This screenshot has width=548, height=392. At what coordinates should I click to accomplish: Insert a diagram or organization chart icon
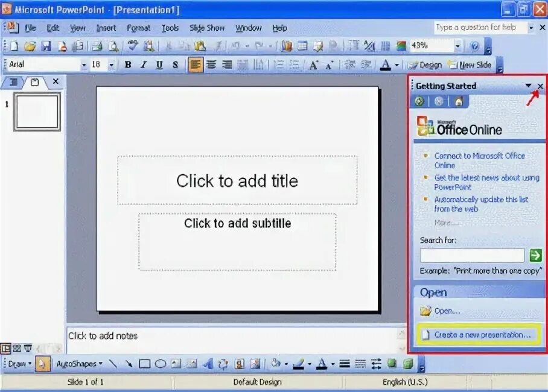[223, 364]
